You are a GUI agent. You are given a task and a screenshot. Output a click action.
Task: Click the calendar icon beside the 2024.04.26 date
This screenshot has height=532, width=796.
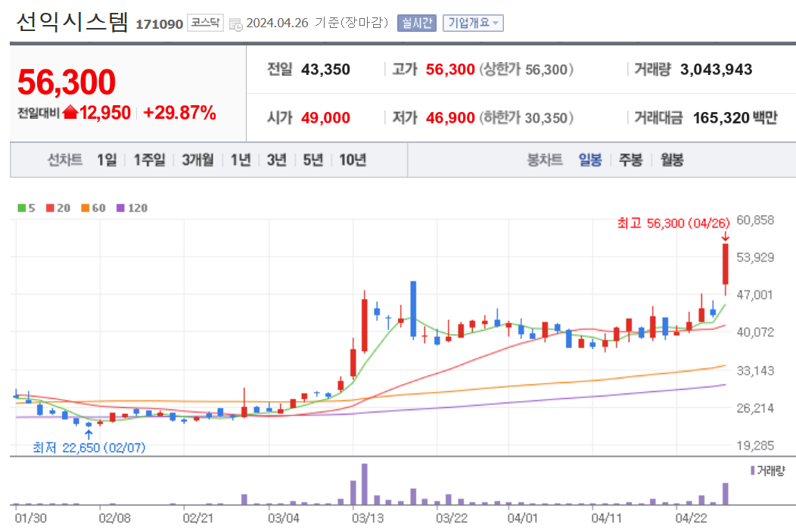pos(235,24)
